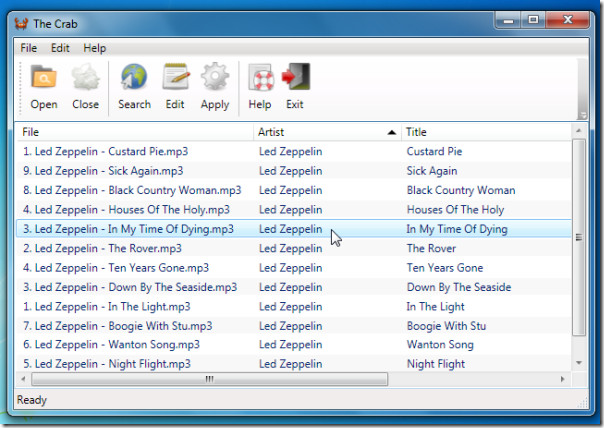Click the crab application icon in title bar
604x428 pixels.
[21, 23]
